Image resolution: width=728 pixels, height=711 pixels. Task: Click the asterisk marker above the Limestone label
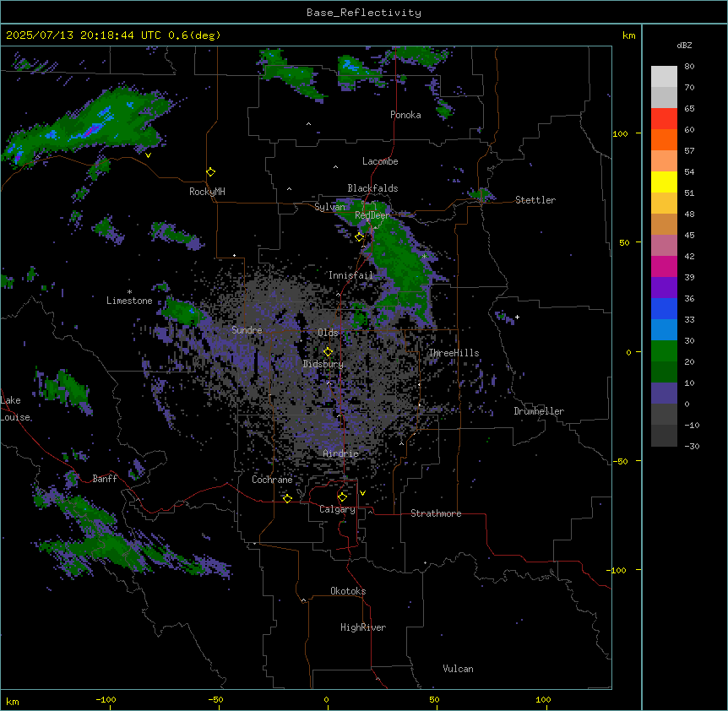(x=129, y=292)
